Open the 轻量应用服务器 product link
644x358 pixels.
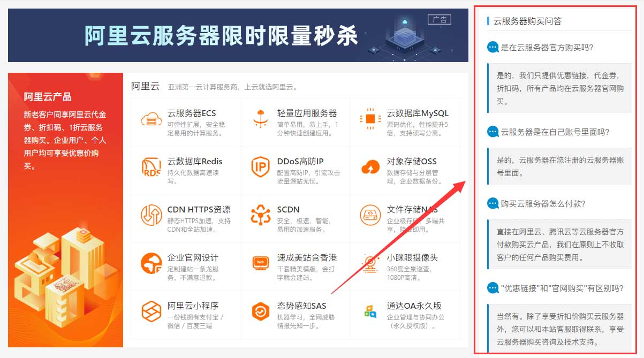(307, 113)
